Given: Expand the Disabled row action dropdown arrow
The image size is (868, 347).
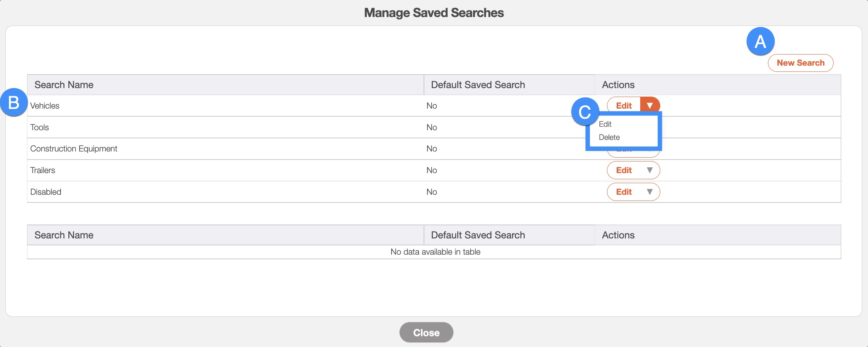Looking at the screenshot, I should [x=649, y=192].
